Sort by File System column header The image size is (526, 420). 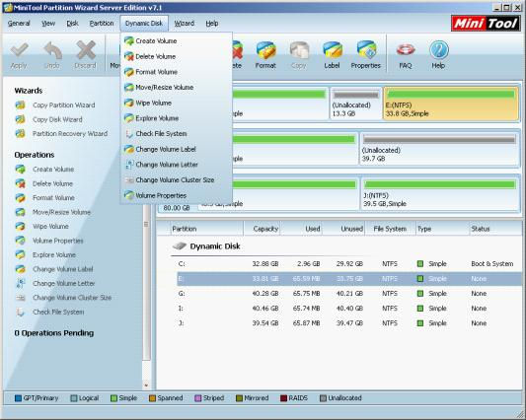(390, 229)
